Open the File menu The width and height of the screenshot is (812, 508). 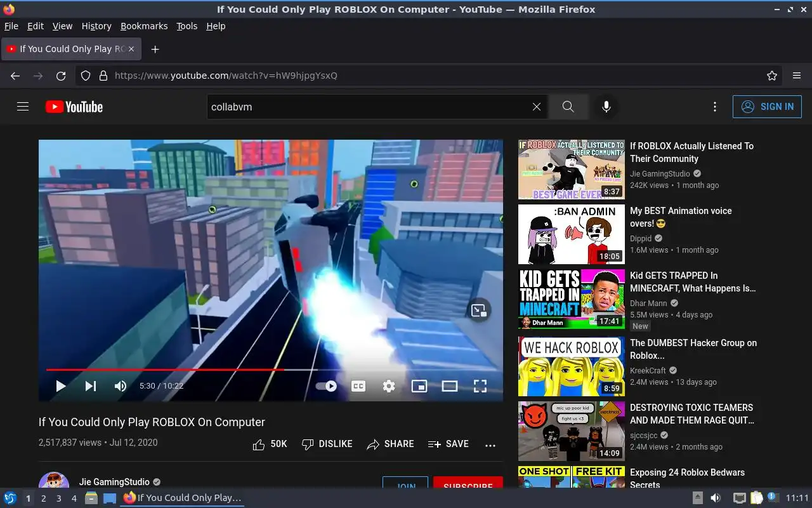point(11,26)
